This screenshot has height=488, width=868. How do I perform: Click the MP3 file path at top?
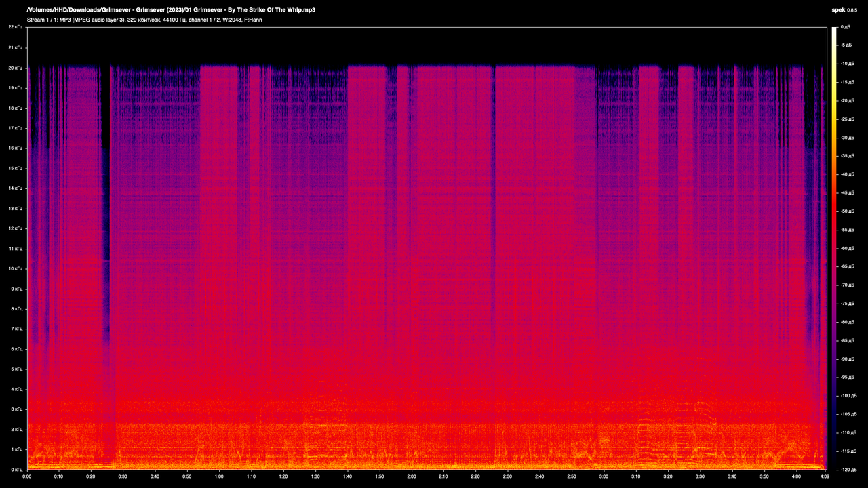point(171,10)
